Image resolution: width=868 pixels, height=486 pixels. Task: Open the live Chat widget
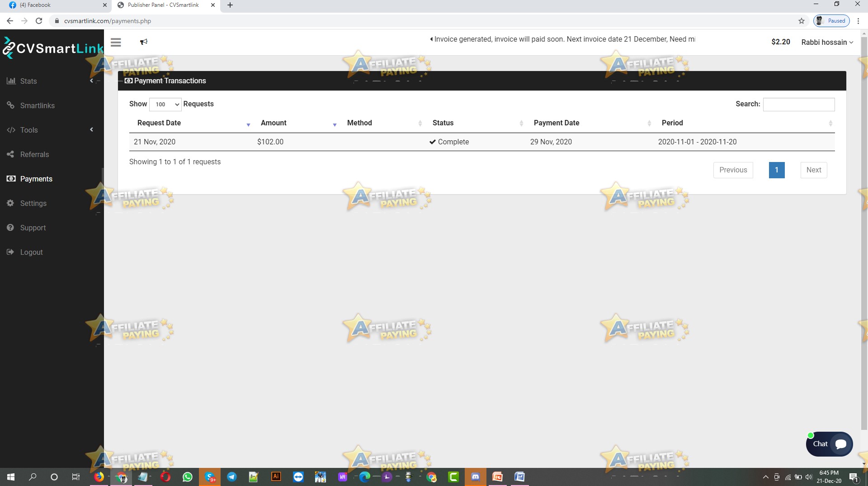(829, 444)
